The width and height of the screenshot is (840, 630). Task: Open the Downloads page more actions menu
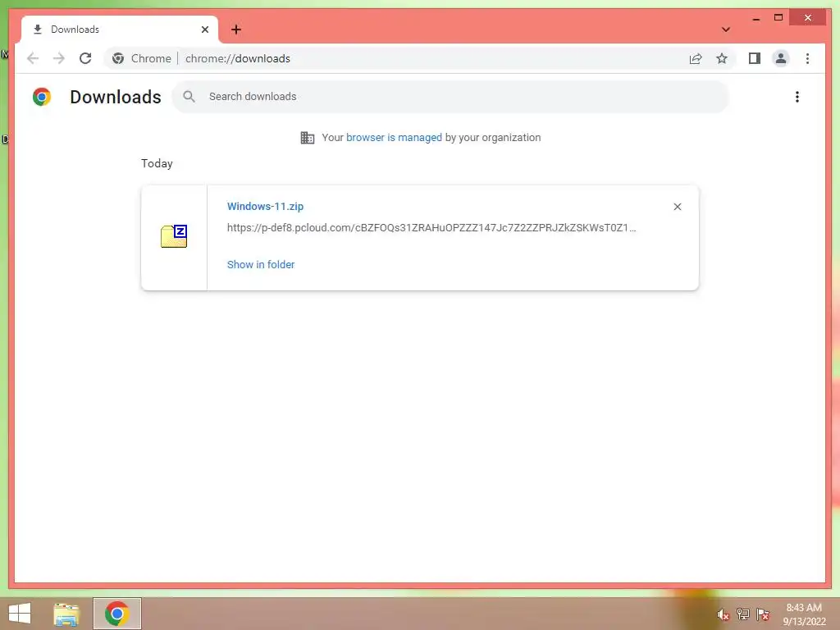(x=797, y=97)
